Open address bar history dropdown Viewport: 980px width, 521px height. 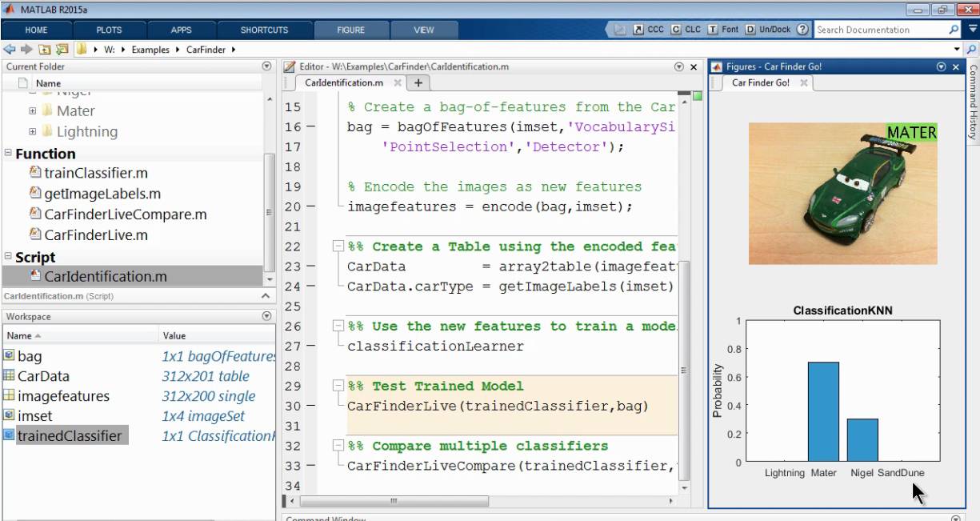coord(957,49)
